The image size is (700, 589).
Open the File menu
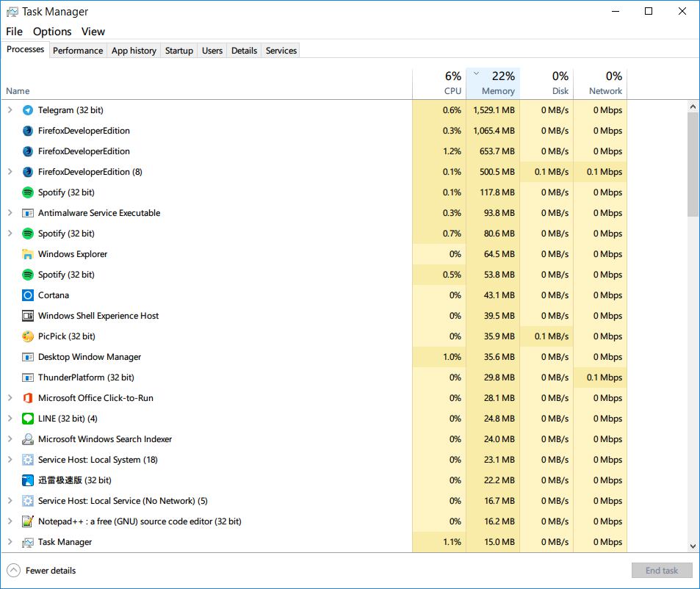coord(14,32)
